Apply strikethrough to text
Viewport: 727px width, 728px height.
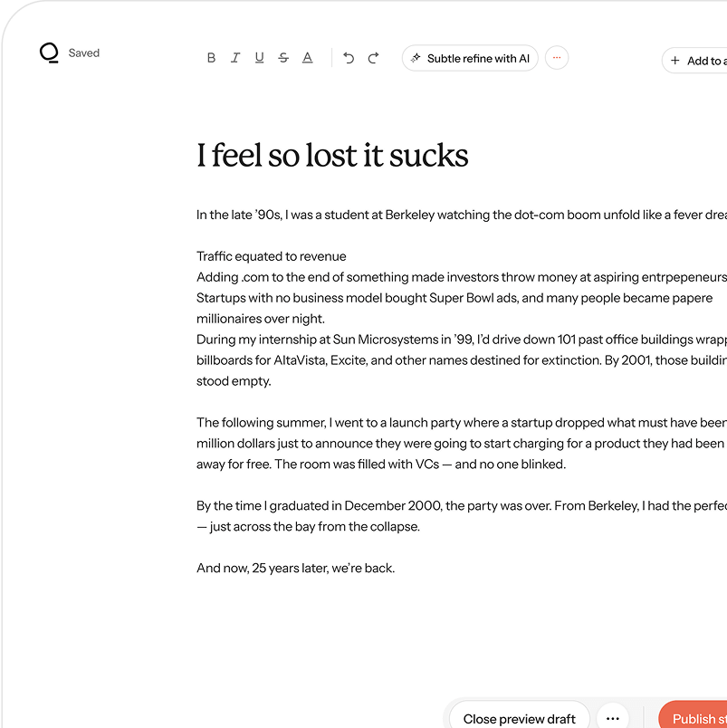point(283,58)
